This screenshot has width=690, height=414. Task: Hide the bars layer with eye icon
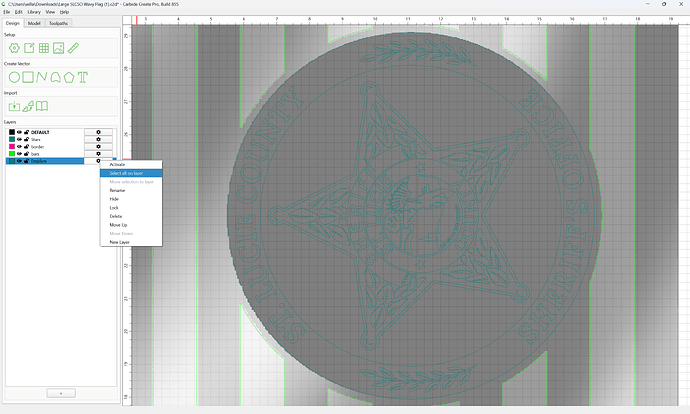pyautogui.click(x=19, y=154)
